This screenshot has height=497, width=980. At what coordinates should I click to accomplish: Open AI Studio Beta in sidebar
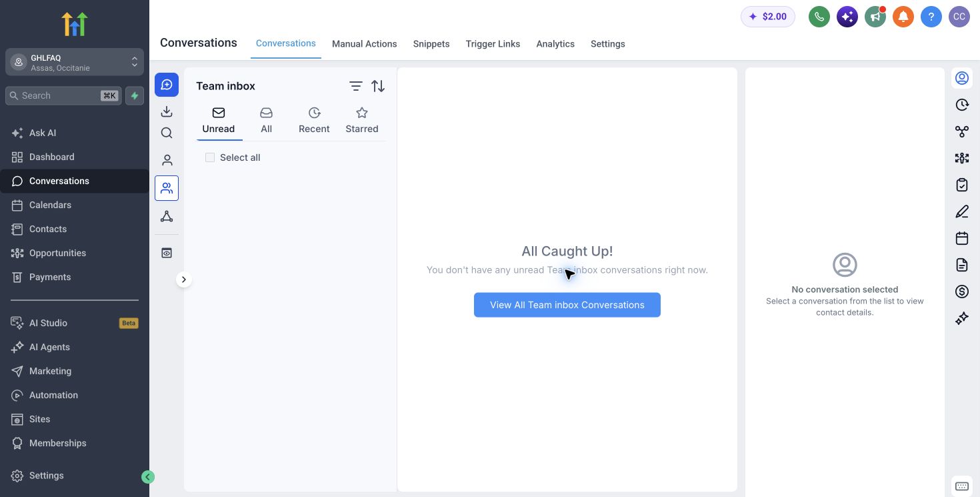(75, 323)
